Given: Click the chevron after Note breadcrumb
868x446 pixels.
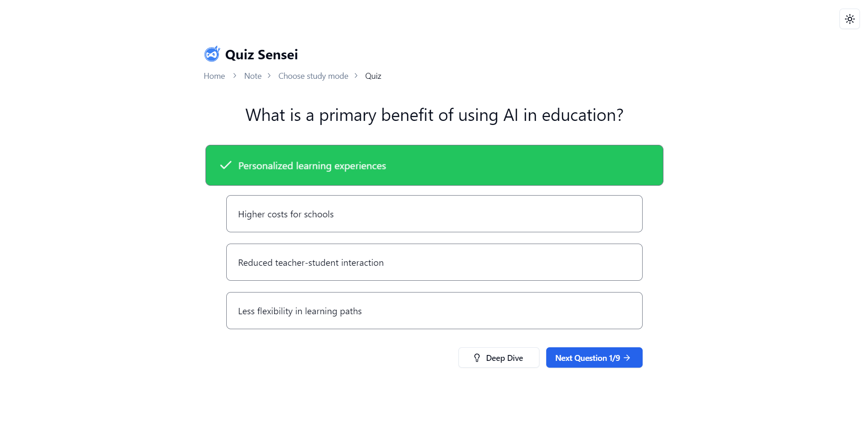Looking at the screenshot, I should coord(269,76).
